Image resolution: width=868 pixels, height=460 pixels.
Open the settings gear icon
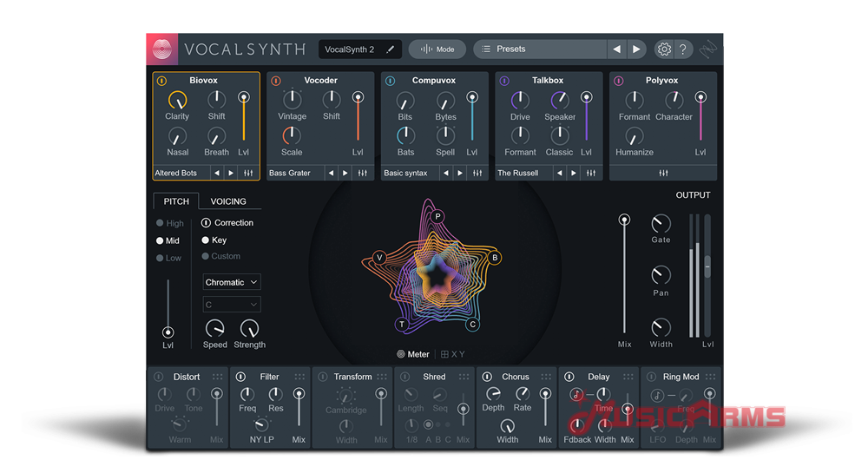pos(664,49)
